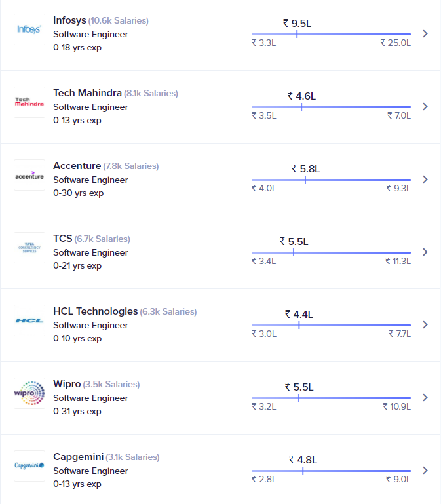Expand Infosys salary details chevron

425,33
